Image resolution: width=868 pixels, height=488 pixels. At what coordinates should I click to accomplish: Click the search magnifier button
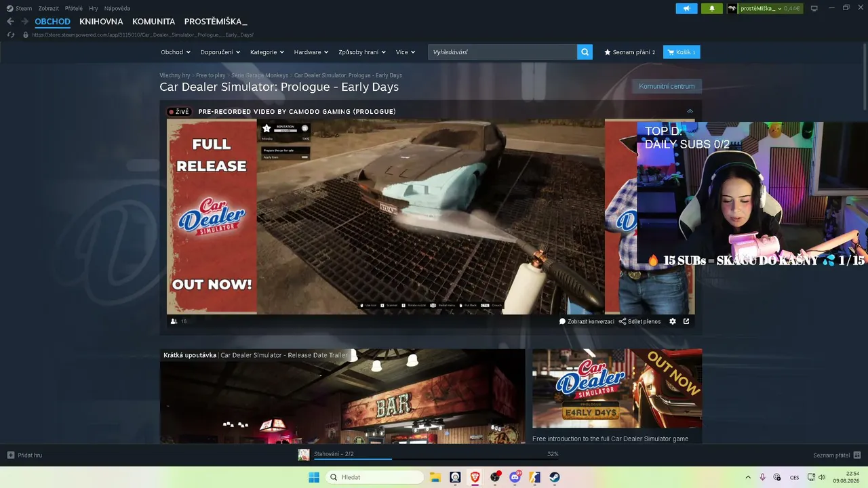(x=585, y=52)
